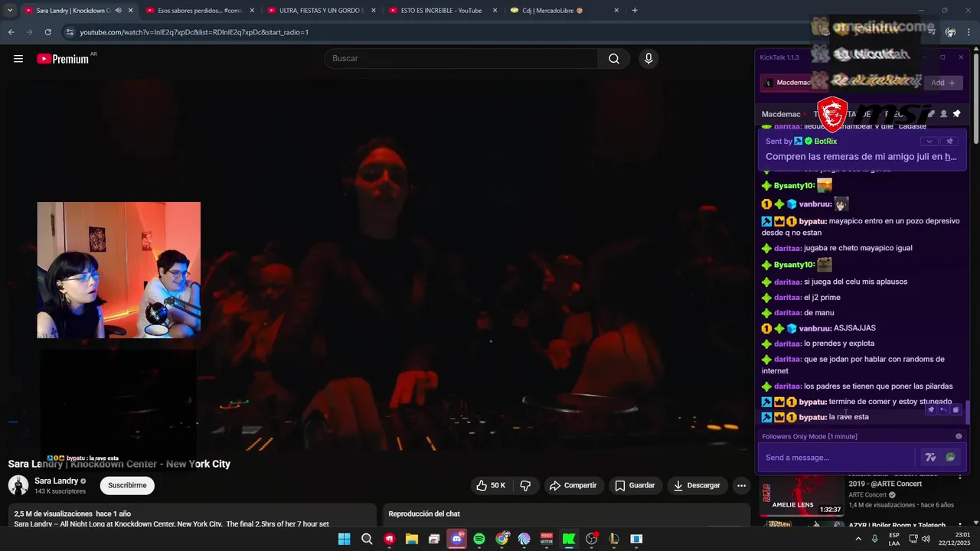Open the Amelie Lens ARTE Concert thumbnail
Viewport: 980px width, 551px height.
coord(802,497)
